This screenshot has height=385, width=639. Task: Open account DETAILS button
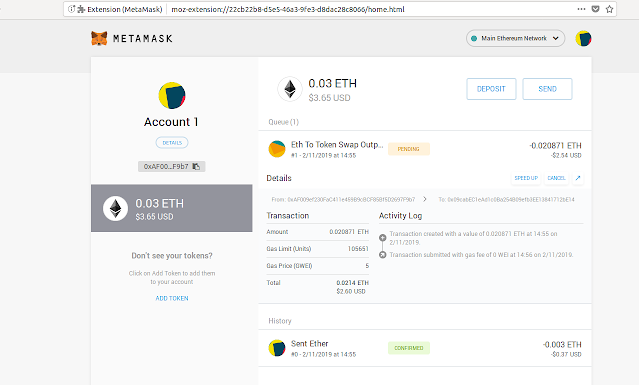click(x=172, y=143)
